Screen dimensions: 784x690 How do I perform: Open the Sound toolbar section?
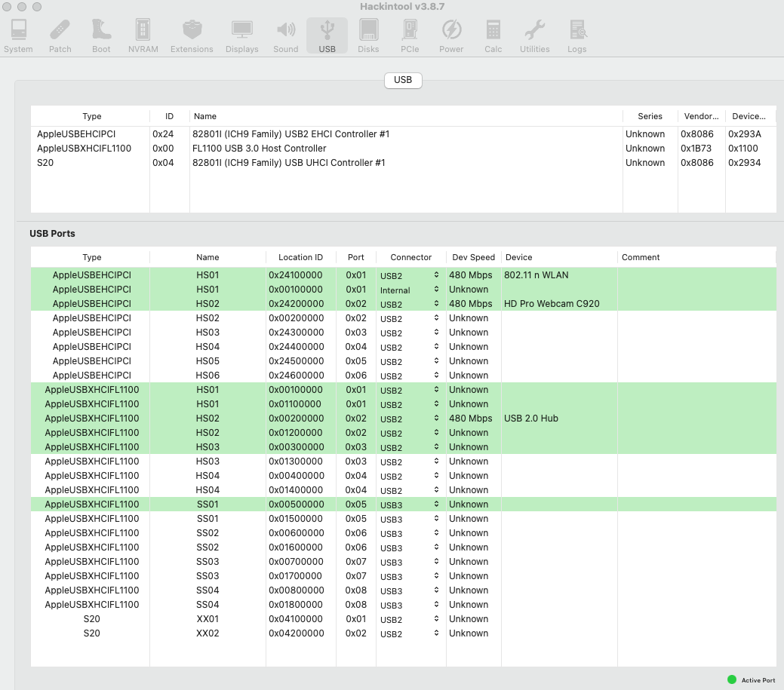pos(286,36)
